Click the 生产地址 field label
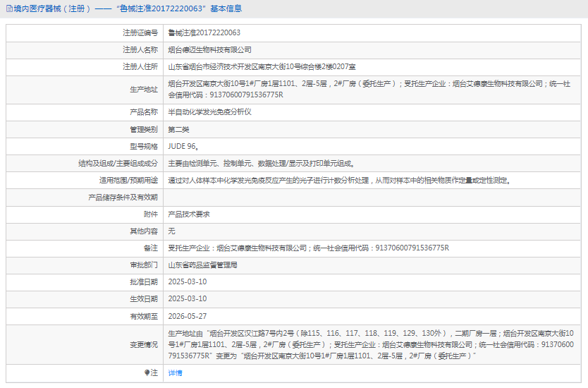This screenshot has height=388, width=588. coord(144,90)
